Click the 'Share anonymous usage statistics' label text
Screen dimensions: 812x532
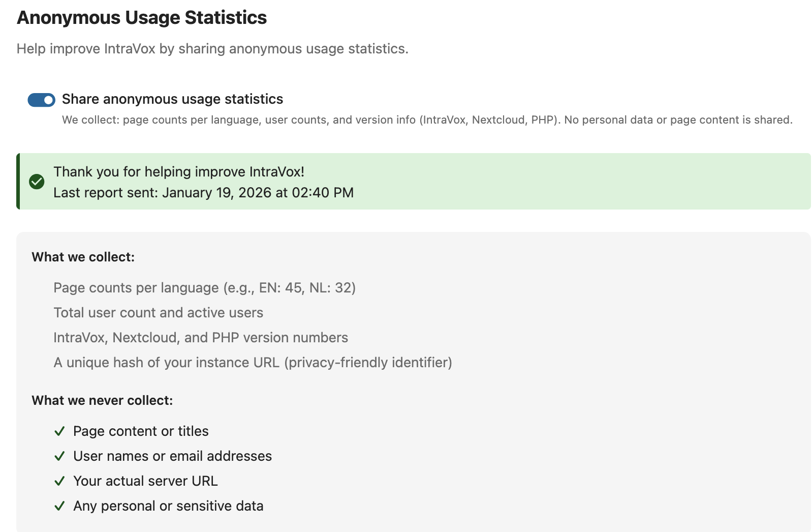coord(173,99)
